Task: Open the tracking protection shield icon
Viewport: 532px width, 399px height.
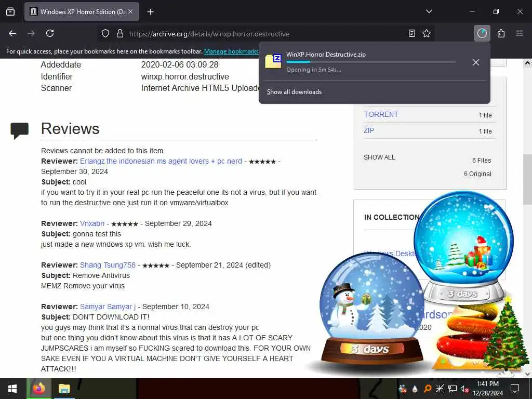Action: coord(105,34)
